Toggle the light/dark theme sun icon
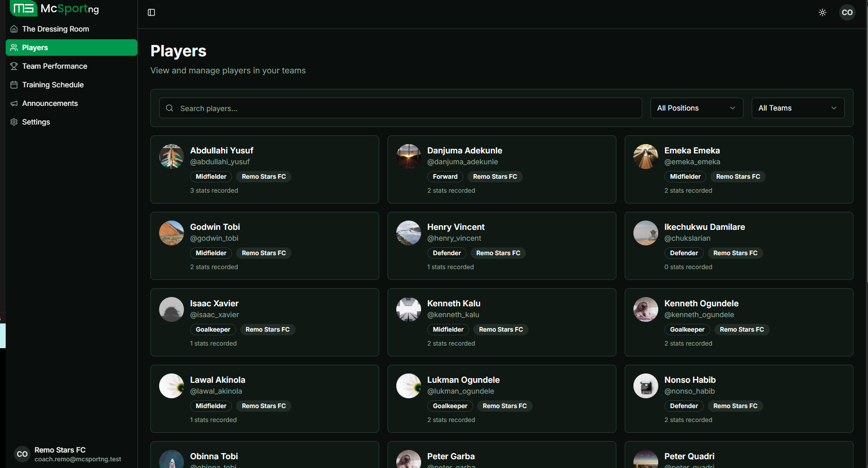 823,12
